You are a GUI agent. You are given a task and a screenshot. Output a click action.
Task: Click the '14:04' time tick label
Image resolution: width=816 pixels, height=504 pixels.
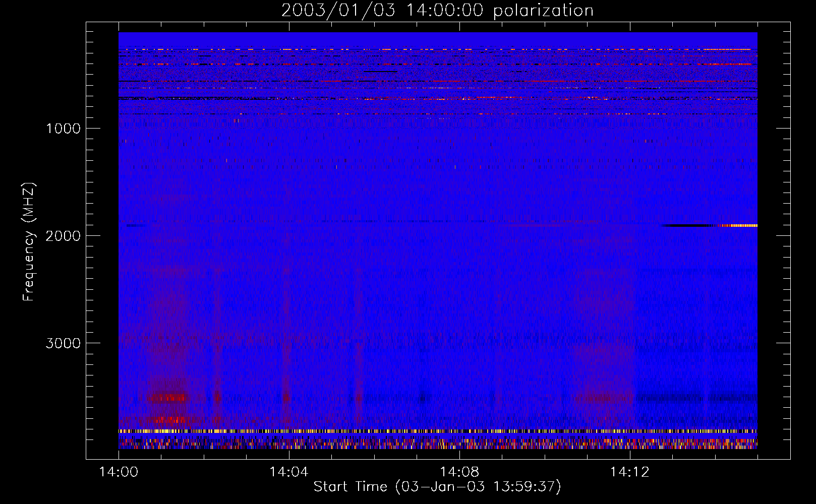(289, 472)
